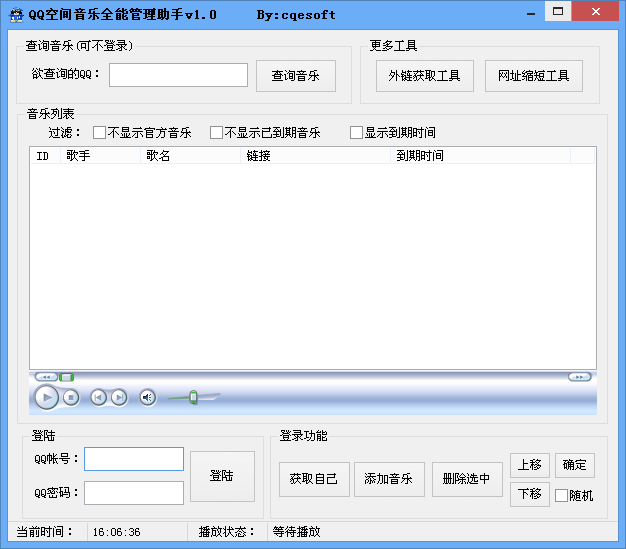
Task: Open the 网址缩短工具 tool
Action: 534,76
